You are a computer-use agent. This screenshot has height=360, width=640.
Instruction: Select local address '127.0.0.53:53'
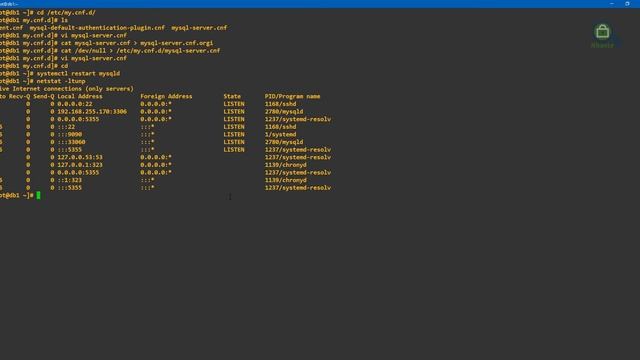point(80,157)
